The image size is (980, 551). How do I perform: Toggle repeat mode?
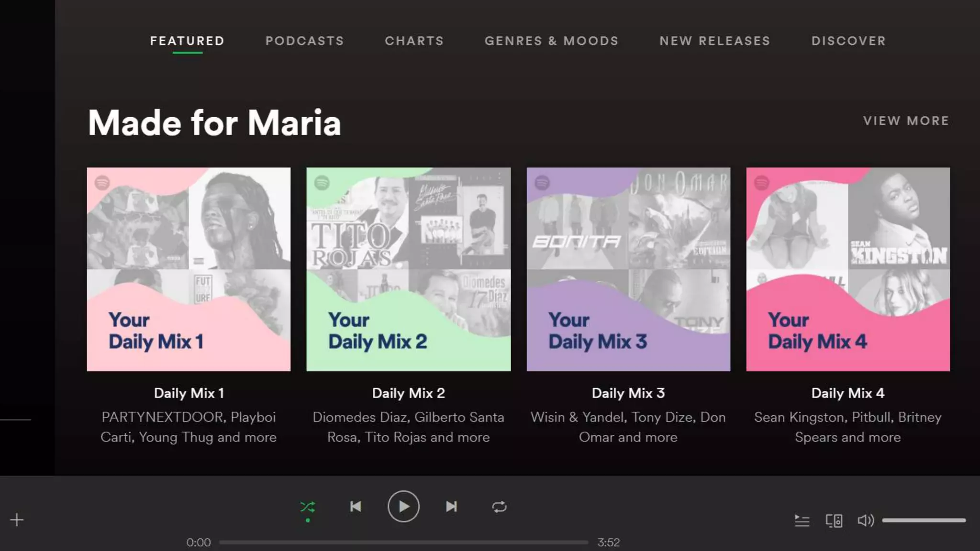[x=499, y=507]
